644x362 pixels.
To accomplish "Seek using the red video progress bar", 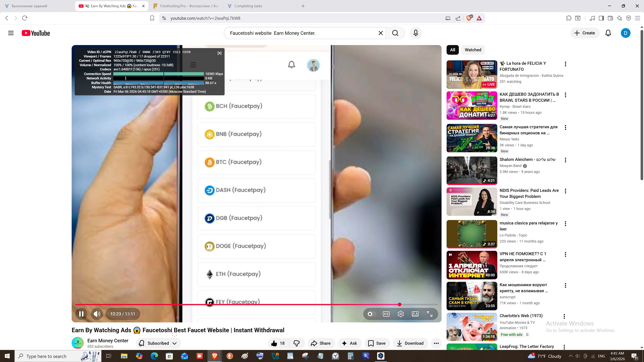I will pyautogui.click(x=250, y=304).
